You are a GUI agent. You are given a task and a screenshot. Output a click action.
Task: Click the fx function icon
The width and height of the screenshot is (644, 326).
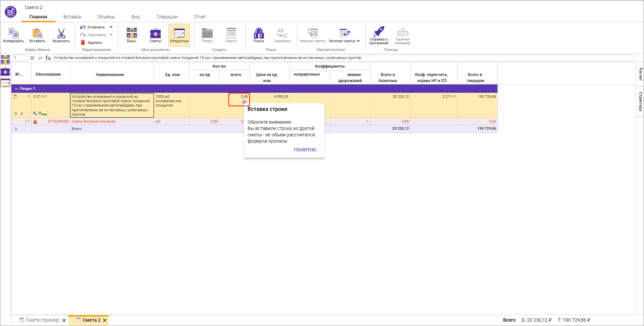[x=48, y=58]
